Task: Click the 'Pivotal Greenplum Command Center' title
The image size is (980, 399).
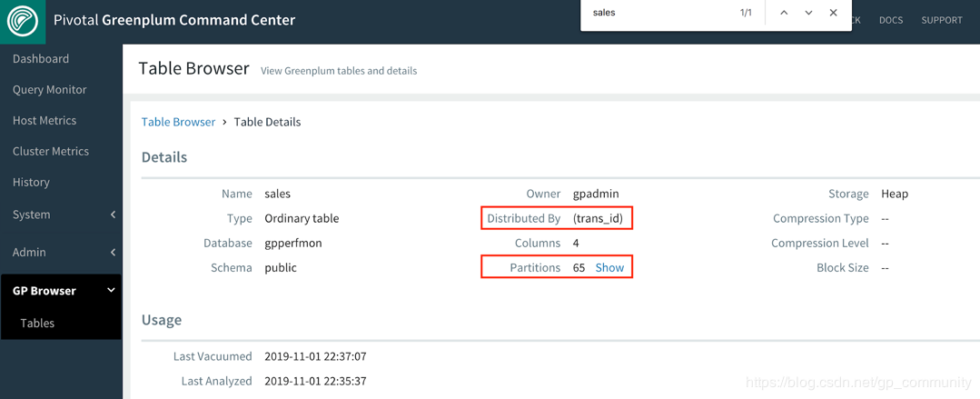Action: click(x=174, y=19)
